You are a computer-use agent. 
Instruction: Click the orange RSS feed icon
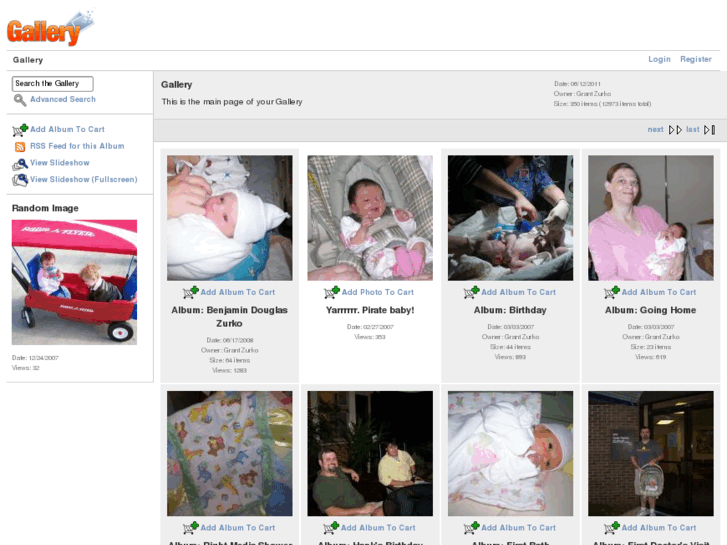pyautogui.click(x=20, y=147)
